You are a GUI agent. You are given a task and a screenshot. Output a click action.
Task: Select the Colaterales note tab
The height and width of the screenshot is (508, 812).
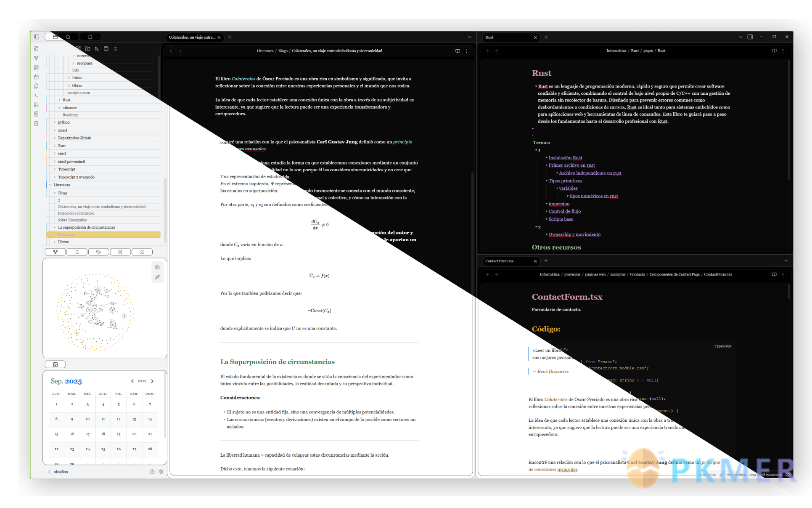tap(192, 37)
